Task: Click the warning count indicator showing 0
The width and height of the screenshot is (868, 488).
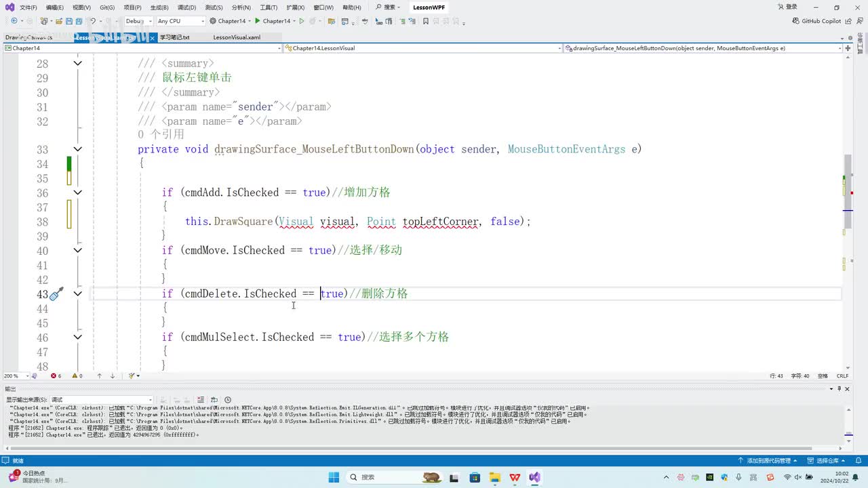Action: click(x=77, y=375)
